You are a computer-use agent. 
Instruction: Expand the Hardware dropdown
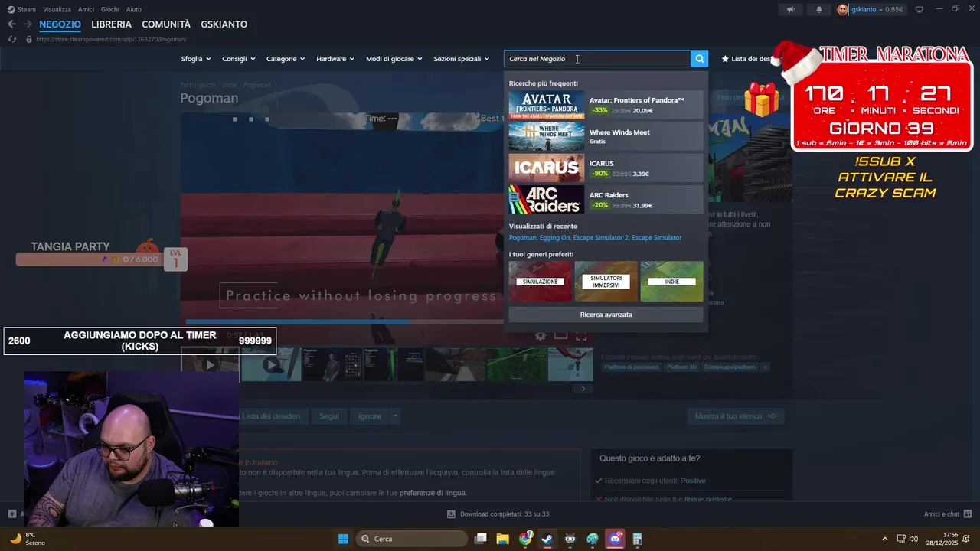[335, 59]
